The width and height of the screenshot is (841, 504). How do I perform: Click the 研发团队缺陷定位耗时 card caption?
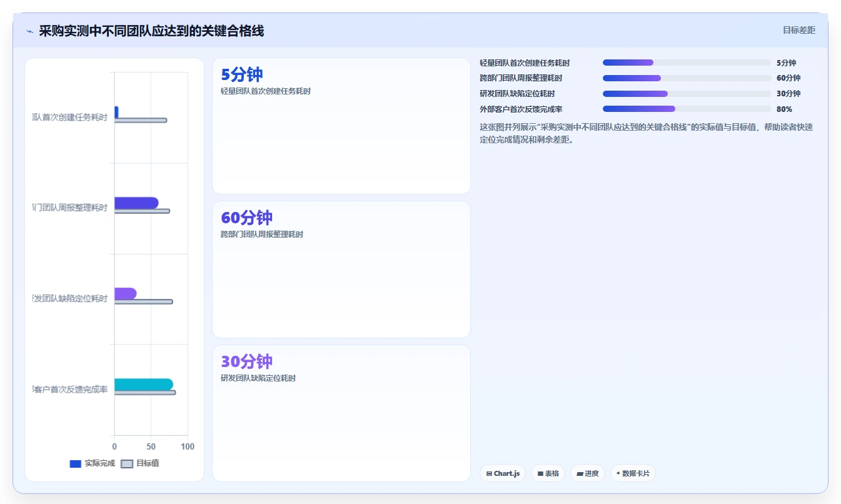[x=258, y=378]
